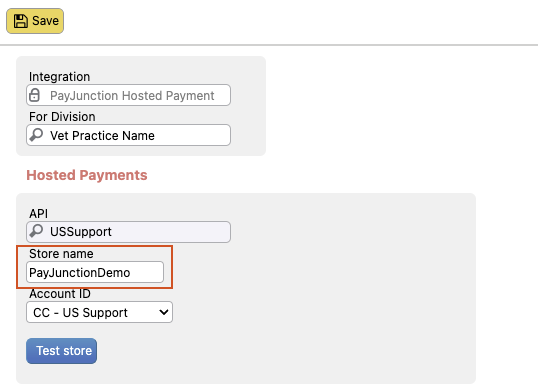The width and height of the screenshot is (538, 392).
Task: Click the Store name label
Action: tap(61, 254)
